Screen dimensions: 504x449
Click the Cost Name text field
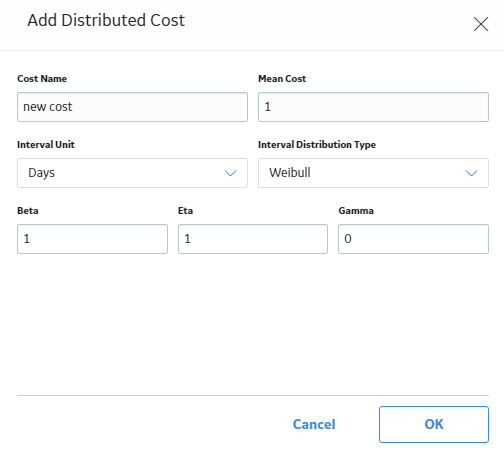tap(132, 107)
